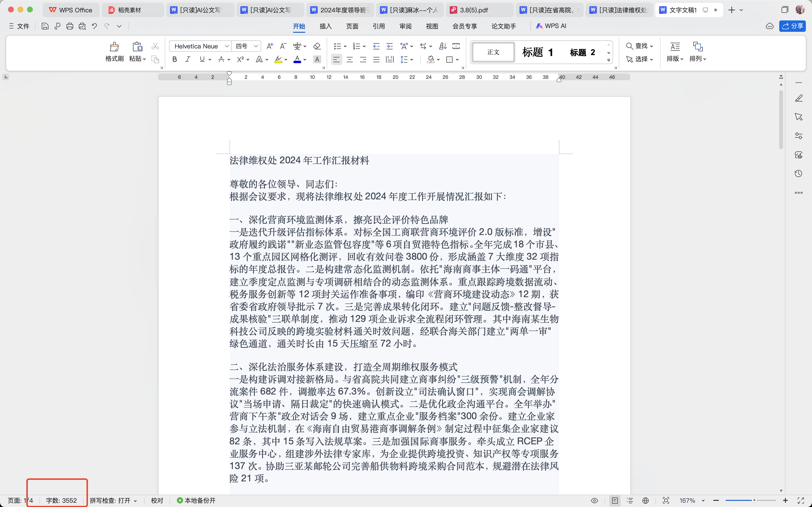
Task: Click the undo arrow icon
Action: pyautogui.click(x=94, y=26)
